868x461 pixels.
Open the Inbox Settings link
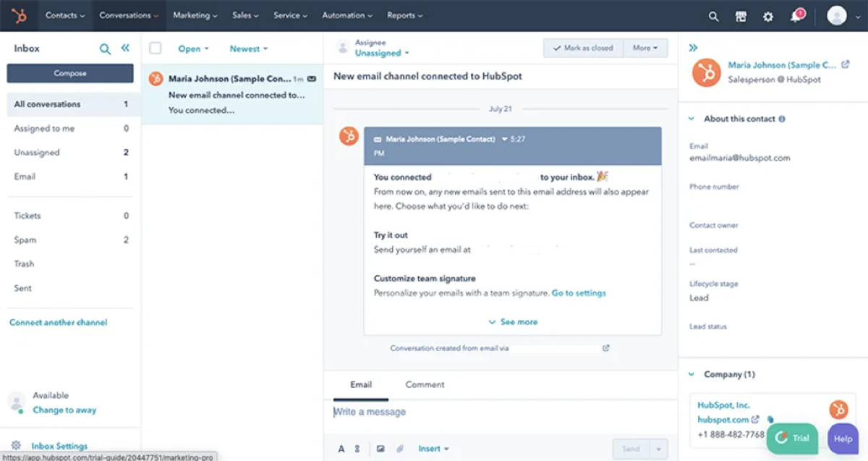(59, 447)
